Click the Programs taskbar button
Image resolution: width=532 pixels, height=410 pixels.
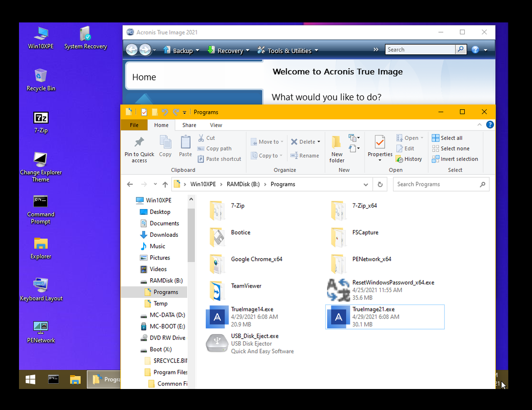[104, 379]
